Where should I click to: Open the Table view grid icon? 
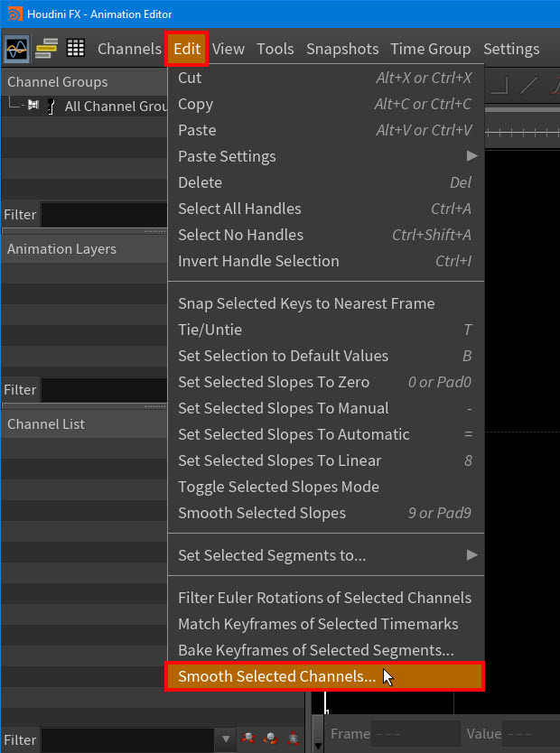[75, 49]
